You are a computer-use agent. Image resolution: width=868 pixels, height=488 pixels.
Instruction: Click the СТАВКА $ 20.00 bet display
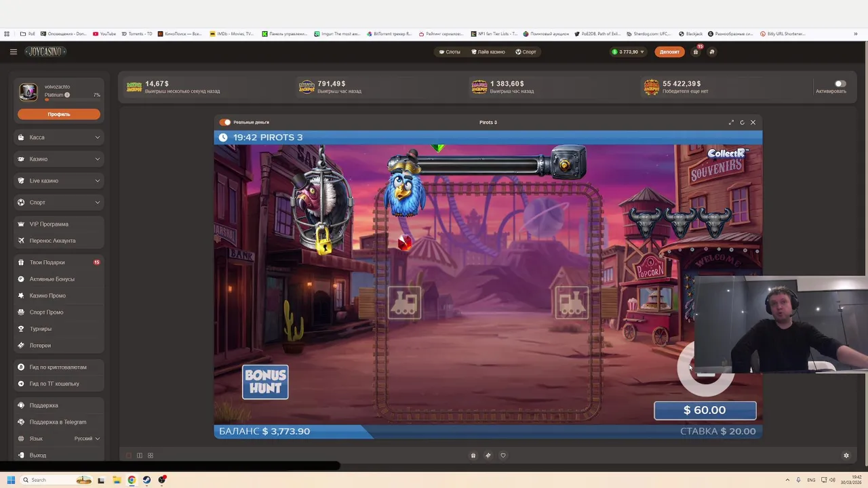[x=717, y=431]
